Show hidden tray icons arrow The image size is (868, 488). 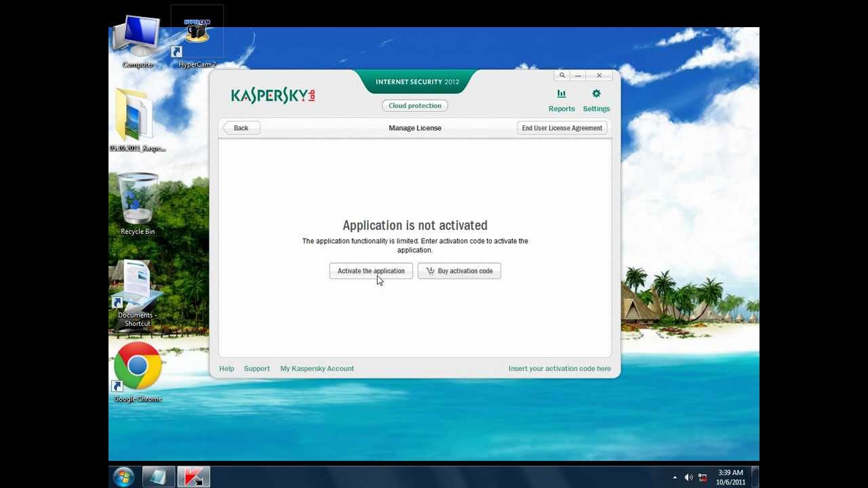pyautogui.click(x=675, y=478)
